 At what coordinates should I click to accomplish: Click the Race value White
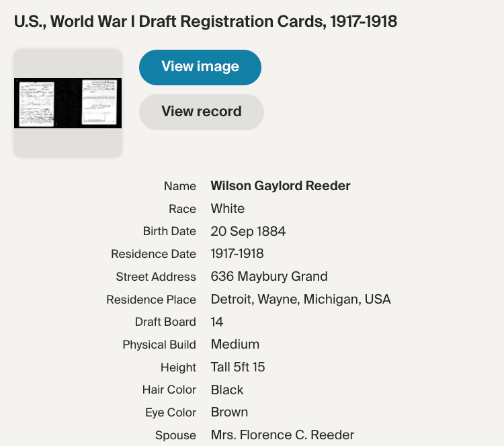click(x=228, y=209)
